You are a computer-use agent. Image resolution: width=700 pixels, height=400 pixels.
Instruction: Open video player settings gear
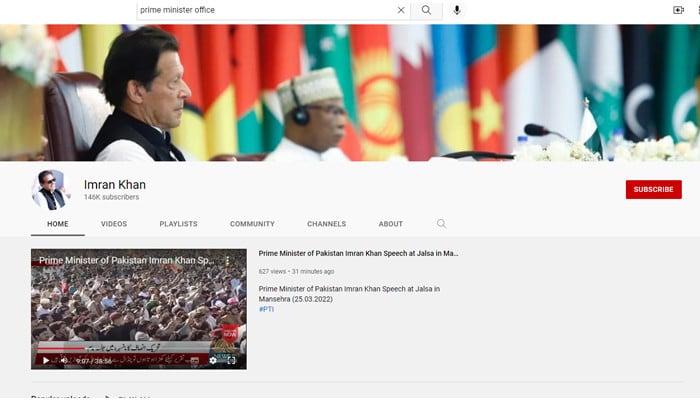tap(213, 360)
